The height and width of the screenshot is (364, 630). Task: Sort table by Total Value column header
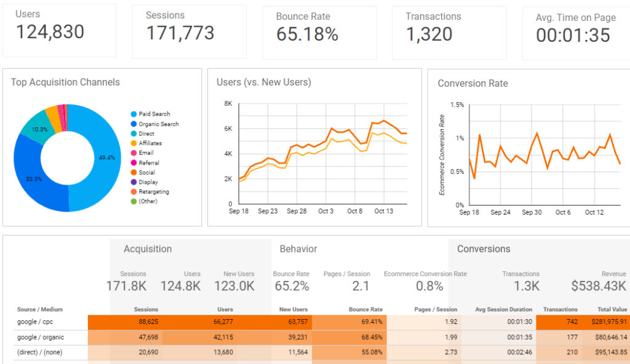(612, 309)
